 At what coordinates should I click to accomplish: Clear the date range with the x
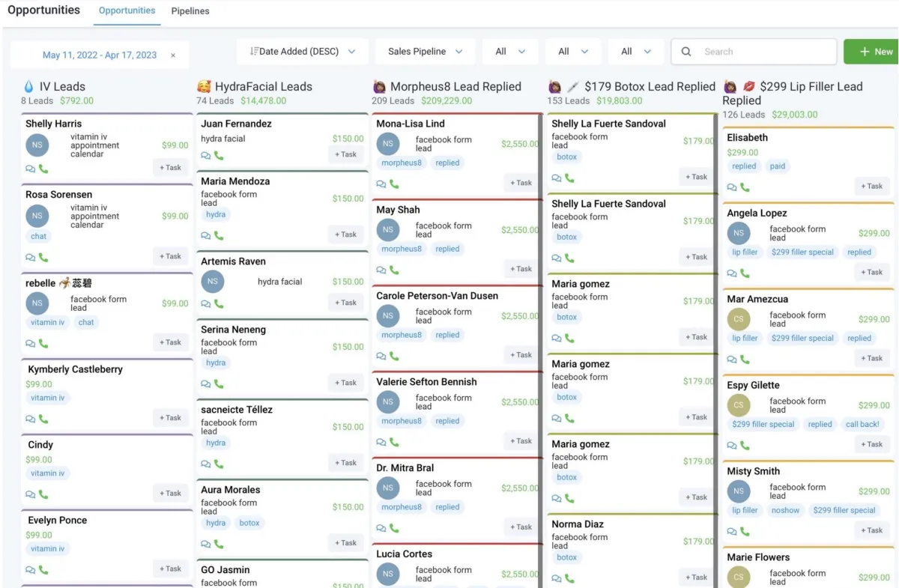tap(173, 55)
